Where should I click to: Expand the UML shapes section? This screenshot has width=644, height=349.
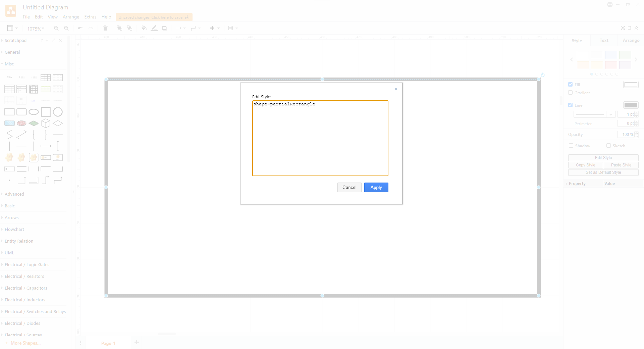pyautogui.click(x=9, y=253)
